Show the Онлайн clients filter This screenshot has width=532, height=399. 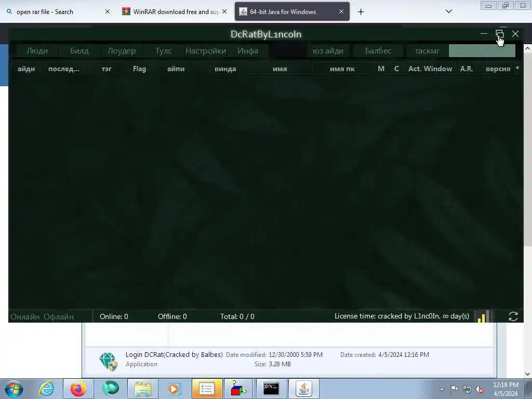[25, 316]
